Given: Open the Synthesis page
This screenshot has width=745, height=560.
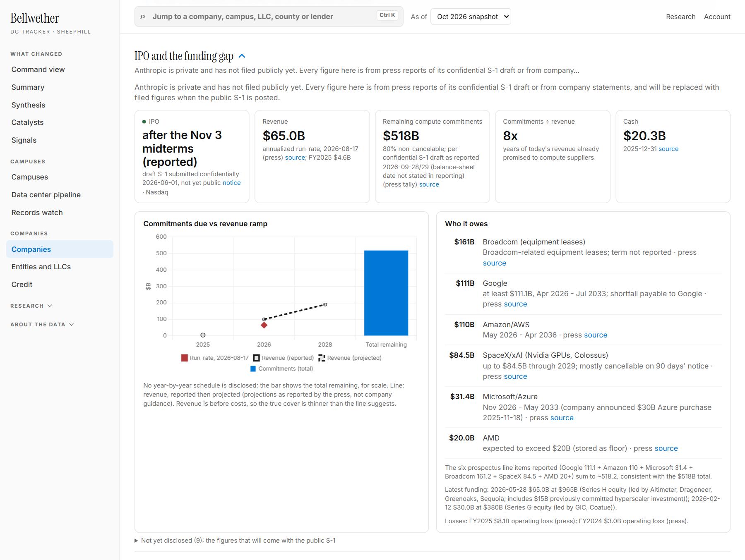Looking at the screenshot, I should coord(60,105).
